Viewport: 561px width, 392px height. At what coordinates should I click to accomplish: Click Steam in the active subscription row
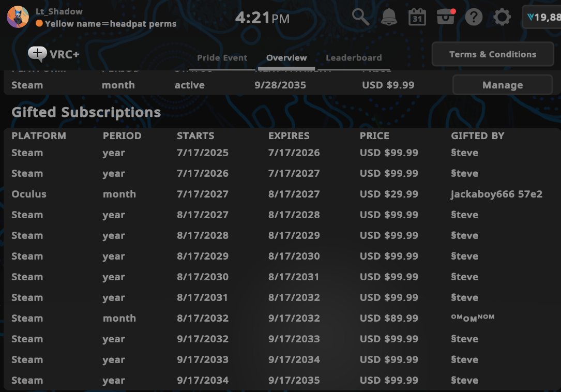(x=27, y=85)
